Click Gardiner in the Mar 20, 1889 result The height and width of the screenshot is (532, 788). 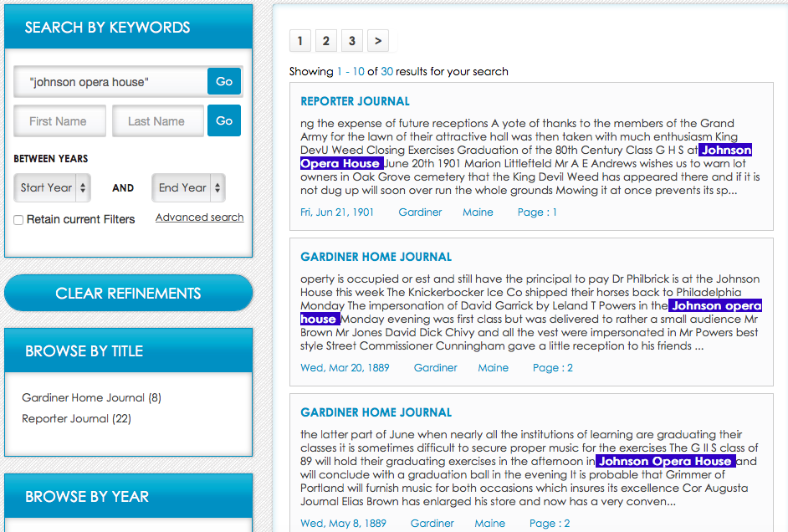[436, 368]
